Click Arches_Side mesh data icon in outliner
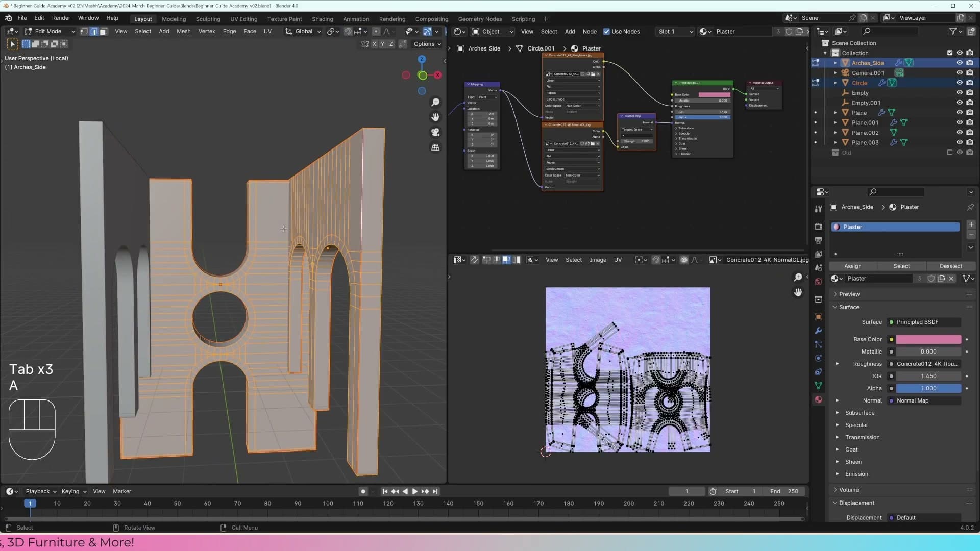Image resolution: width=980 pixels, height=551 pixels. 909,63
